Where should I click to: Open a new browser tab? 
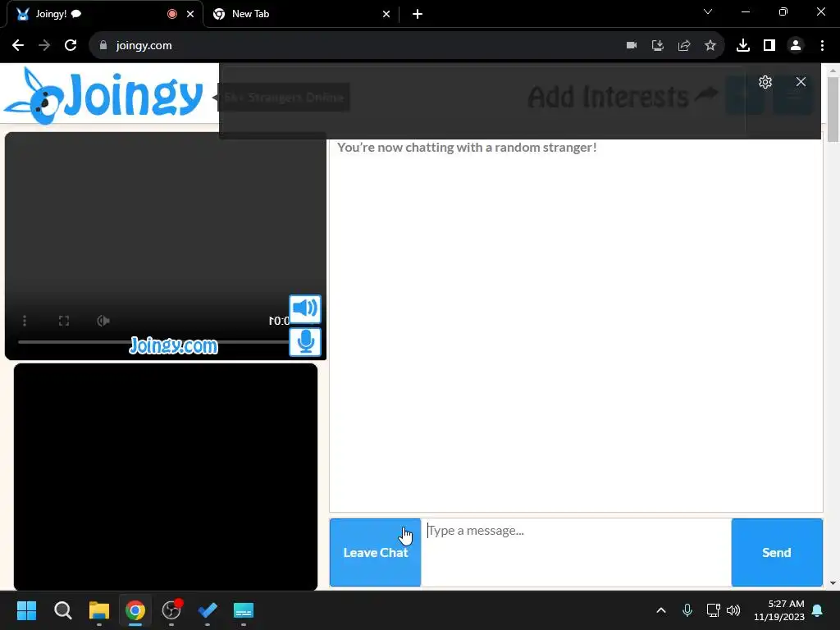[x=418, y=14]
